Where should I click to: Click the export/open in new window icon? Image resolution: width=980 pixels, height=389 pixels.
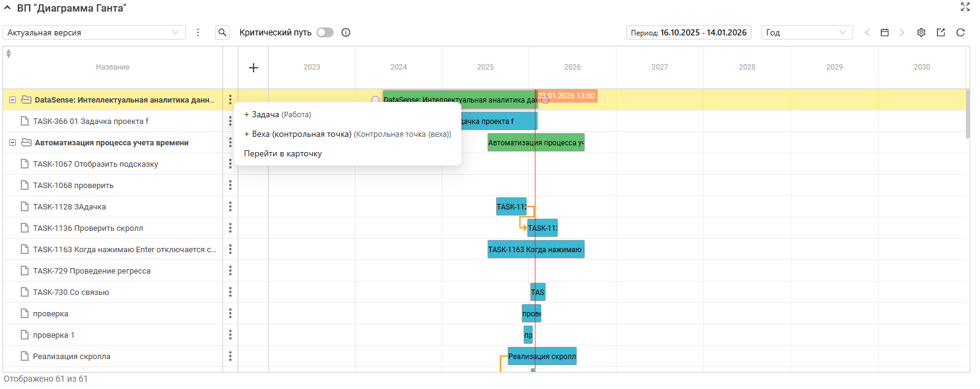pos(941,32)
